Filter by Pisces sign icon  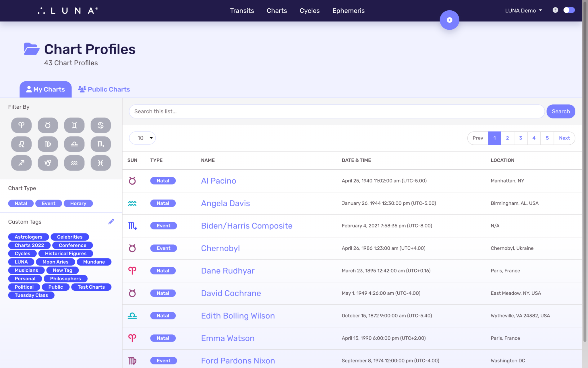(x=100, y=163)
